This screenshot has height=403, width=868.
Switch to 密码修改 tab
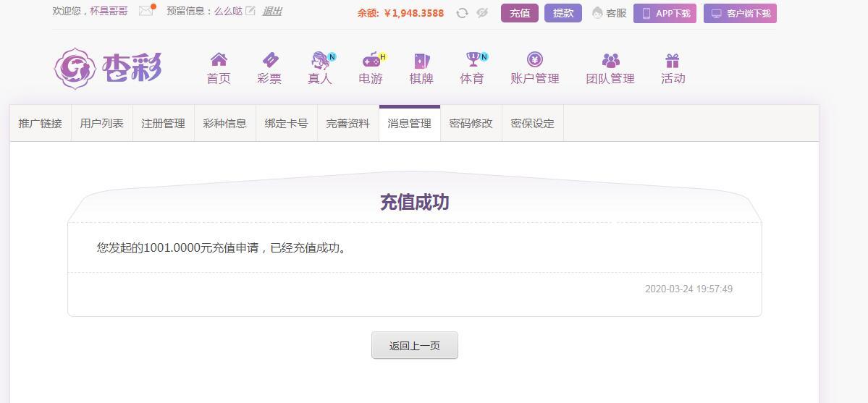point(471,124)
